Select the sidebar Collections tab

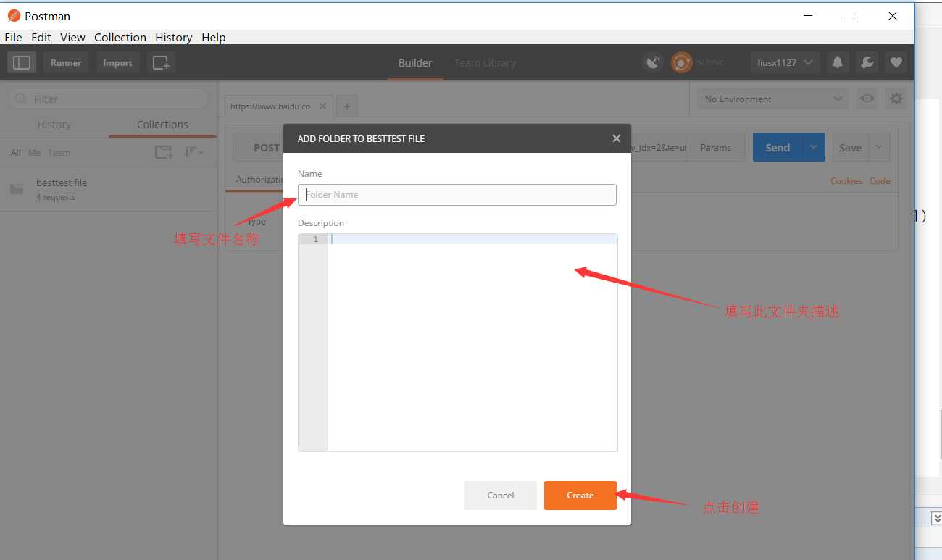(162, 125)
